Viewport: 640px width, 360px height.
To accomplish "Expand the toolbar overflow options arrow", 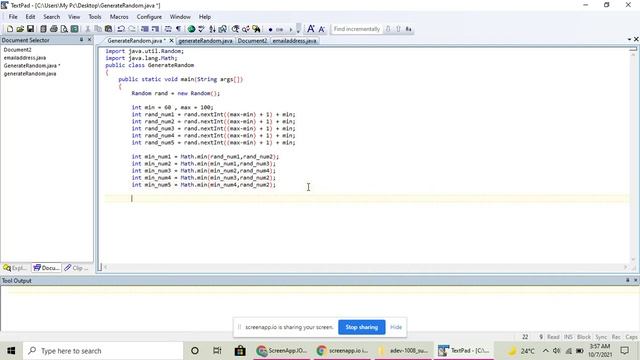I will (298, 29).
